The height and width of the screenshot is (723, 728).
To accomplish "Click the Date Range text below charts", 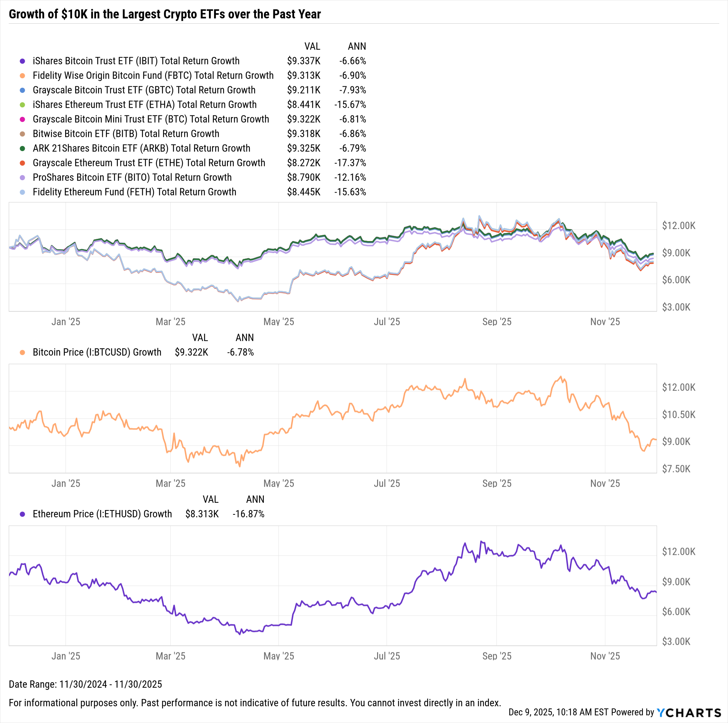I will pyautogui.click(x=85, y=684).
